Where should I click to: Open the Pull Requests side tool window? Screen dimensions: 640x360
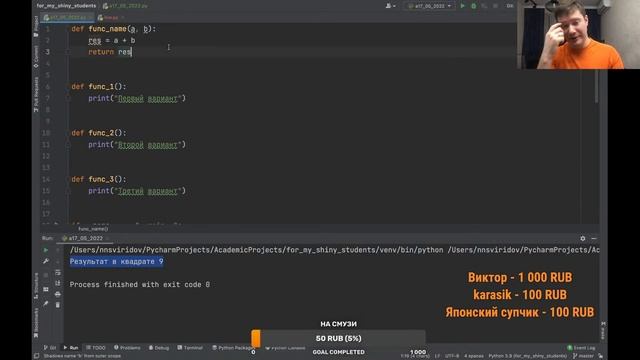pyautogui.click(x=36, y=95)
